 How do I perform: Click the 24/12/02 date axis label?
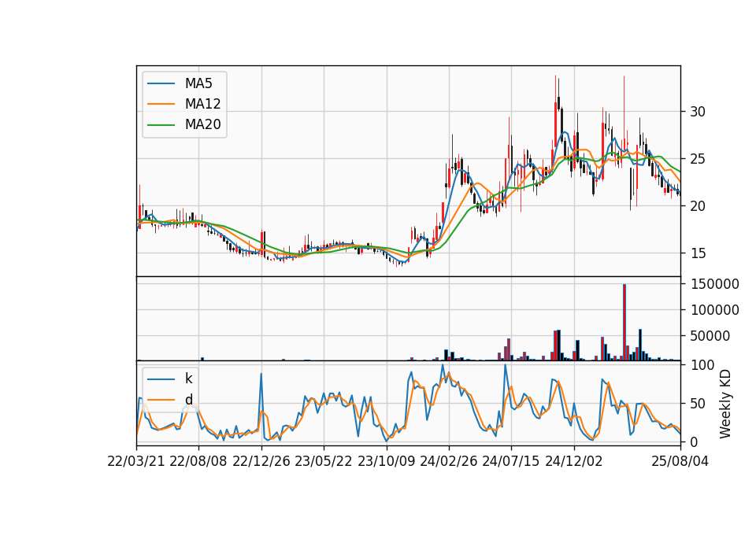click(x=574, y=461)
